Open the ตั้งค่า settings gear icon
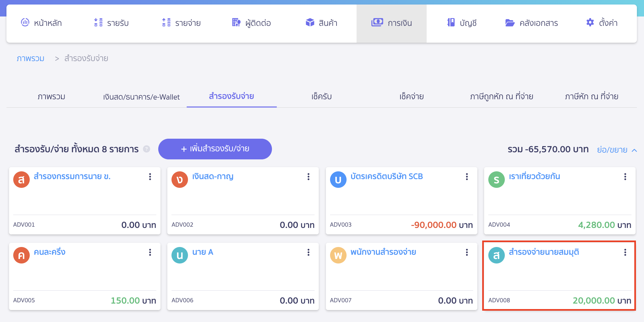This screenshot has height=322, width=644. tap(590, 23)
